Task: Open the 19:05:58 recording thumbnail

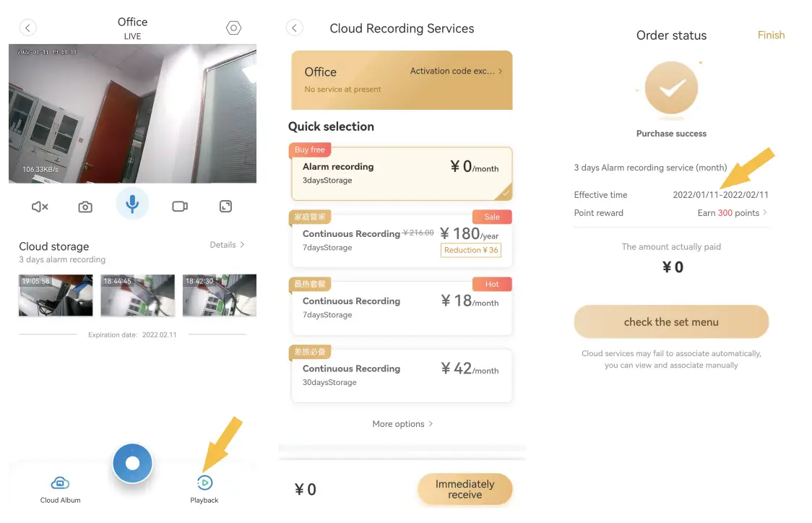Action: (56, 295)
